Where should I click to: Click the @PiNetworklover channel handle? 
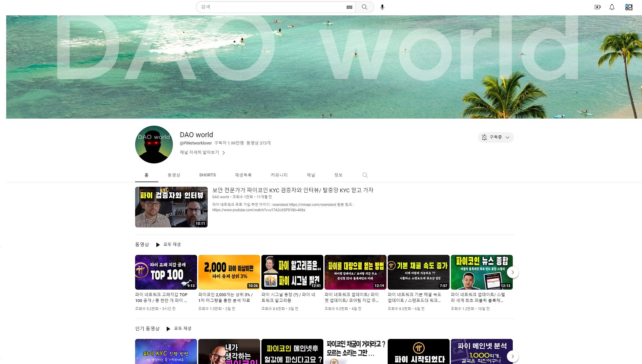[196, 143]
